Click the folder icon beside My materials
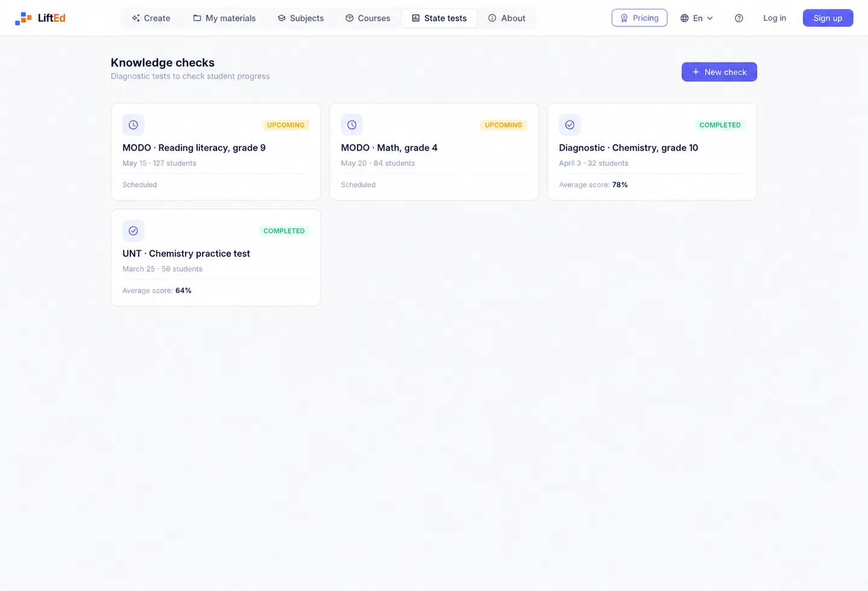The width and height of the screenshot is (868, 591). coord(197,18)
